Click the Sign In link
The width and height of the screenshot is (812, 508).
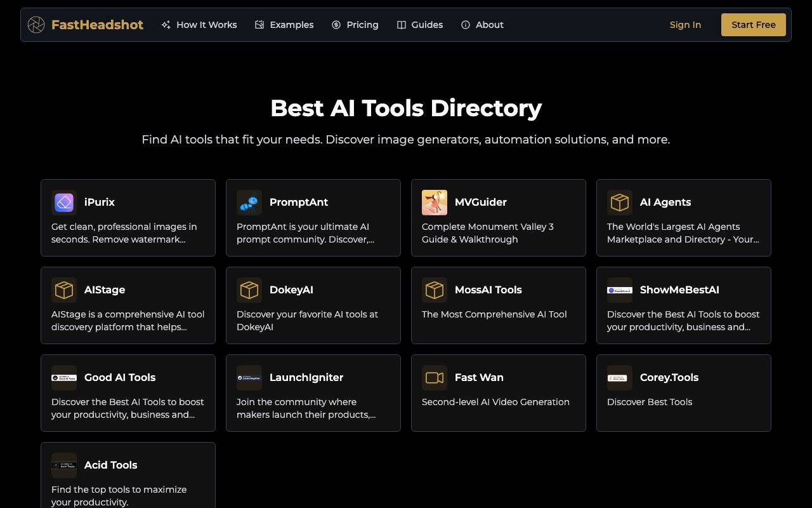[685, 25]
